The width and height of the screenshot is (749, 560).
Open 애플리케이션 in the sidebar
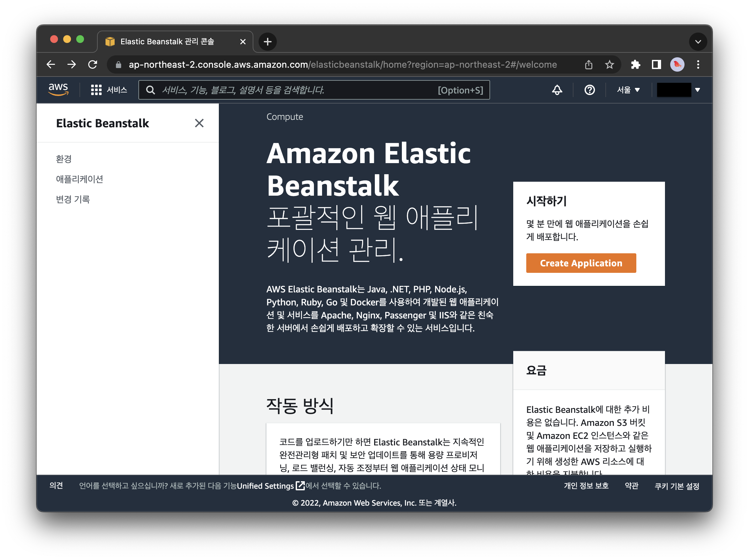[79, 179]
